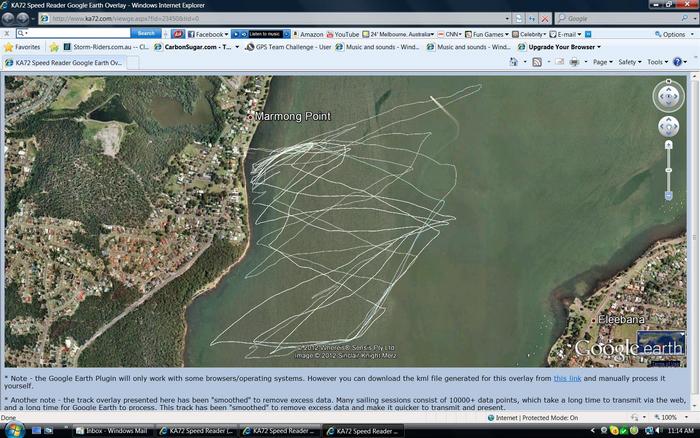Click the Favorites star icon
Image resolution: width=700 pixels, height=438 pixels.
pyautogui.click(x=9, y=47)
